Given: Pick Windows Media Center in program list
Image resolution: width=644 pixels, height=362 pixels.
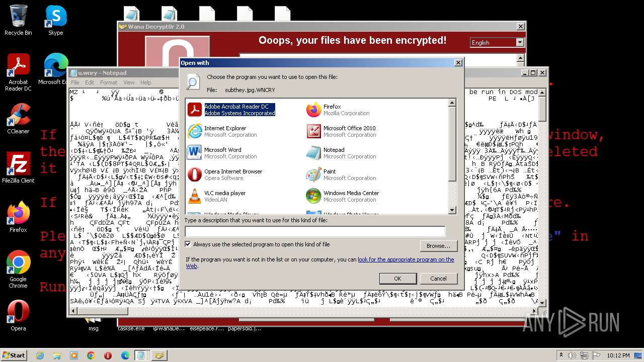Looking at the screenshot, I should (343, 196).
